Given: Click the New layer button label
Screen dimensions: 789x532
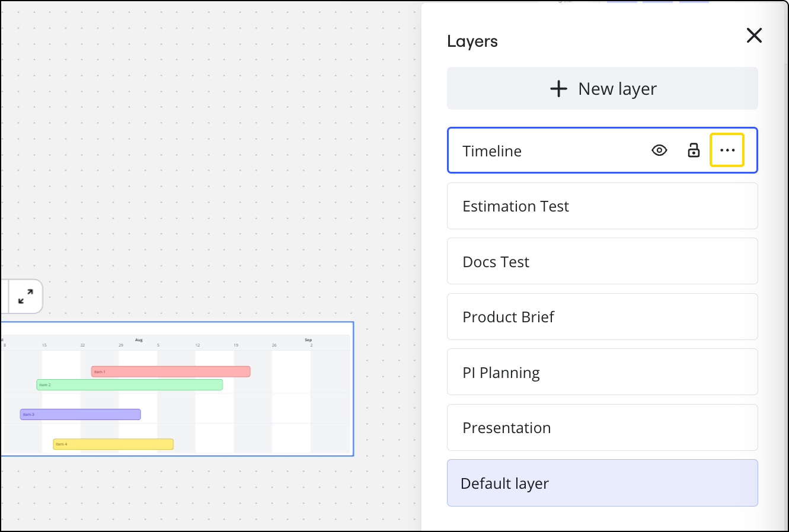Looking at the screenshot, I should coord(617,89).
